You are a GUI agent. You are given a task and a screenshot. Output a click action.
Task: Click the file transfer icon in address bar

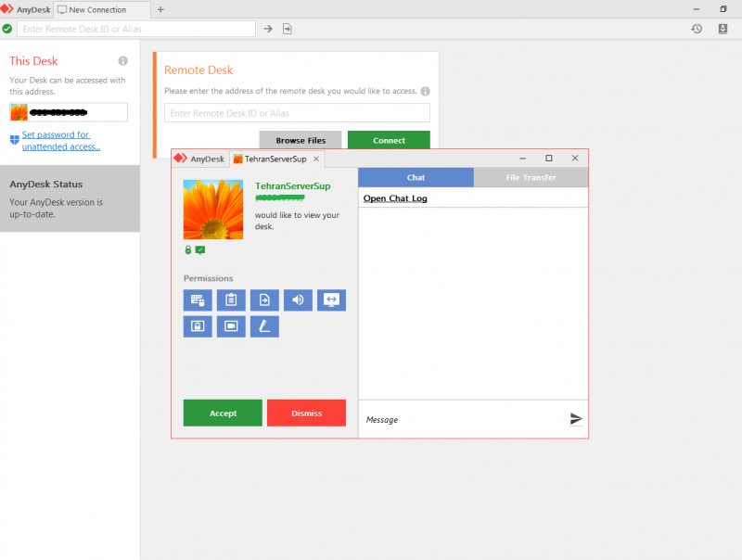(x=288, y=29)
